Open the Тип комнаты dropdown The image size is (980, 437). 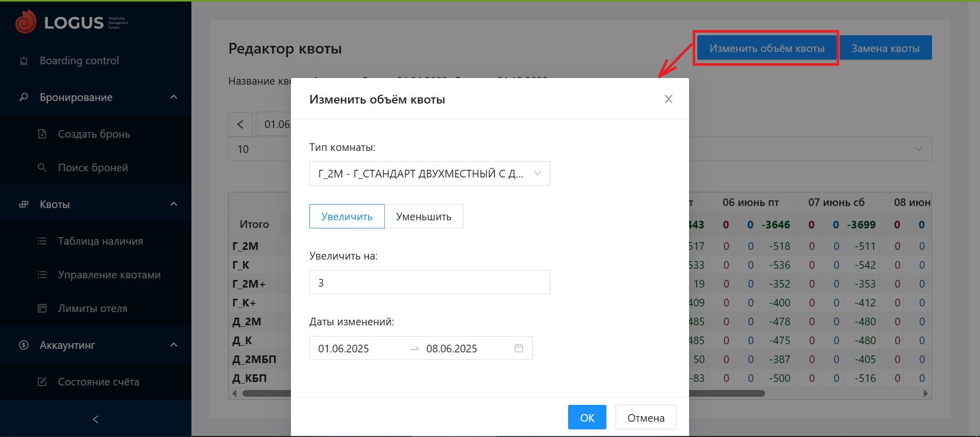(430, 173)
